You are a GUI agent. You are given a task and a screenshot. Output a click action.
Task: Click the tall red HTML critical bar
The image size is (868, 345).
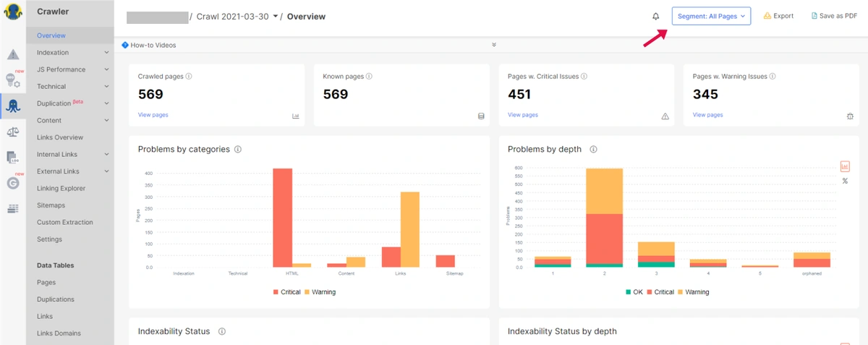[x=282, y=217]
